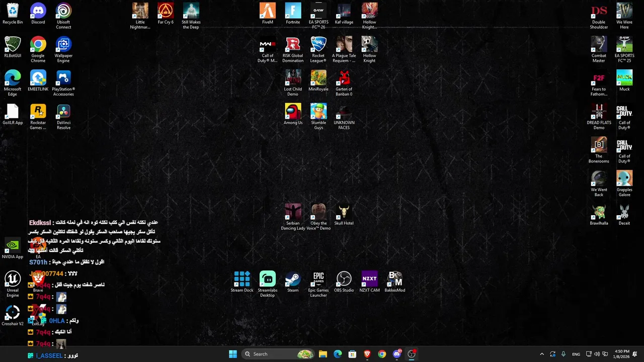Select the We Went Back icon
Screen dimensions: 644x362
tap(599, 184)
